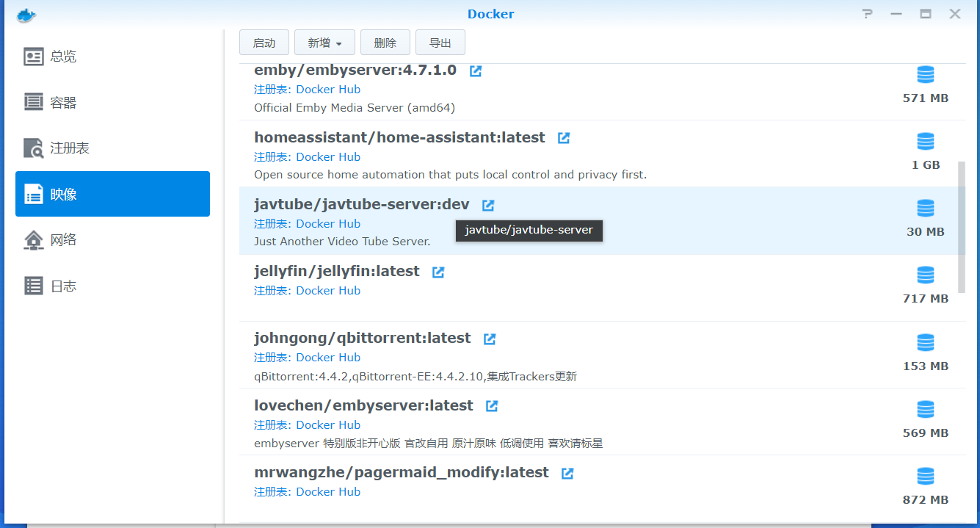Open external link for homeassistant/home-assistant:latest
Image resolution: width=980 pixels, height=528 pixels.
tap(564, 138)
